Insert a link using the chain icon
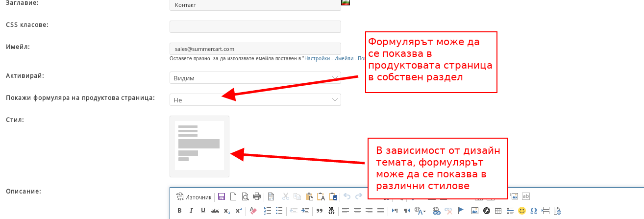644x219 pixels. point(436,211)
